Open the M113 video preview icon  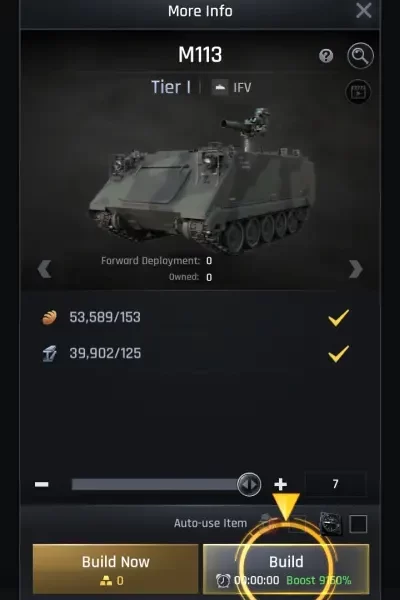pyautogui.click(x=358, y=92)
